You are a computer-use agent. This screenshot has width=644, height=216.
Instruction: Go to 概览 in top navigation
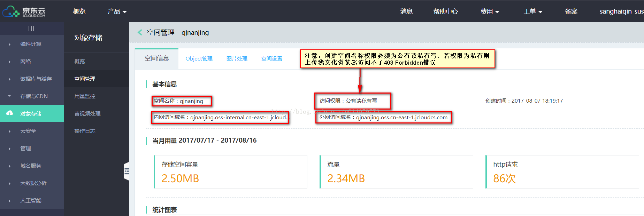pos(79,11)
